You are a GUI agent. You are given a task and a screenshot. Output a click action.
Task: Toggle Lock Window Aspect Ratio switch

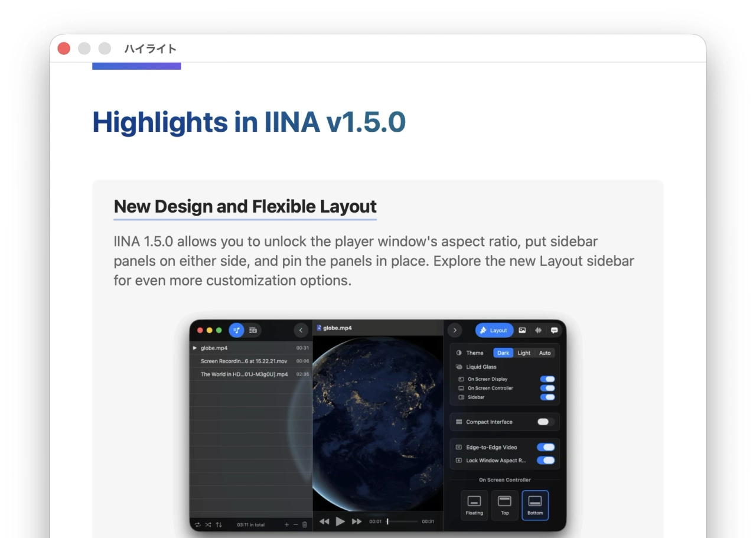pyautogui.click(x=546, y=460)
